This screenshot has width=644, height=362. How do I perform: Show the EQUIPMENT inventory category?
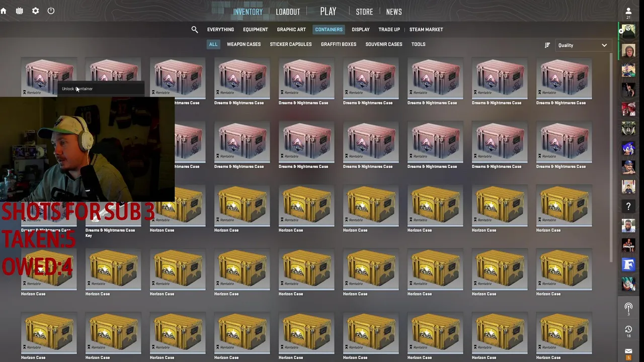pyautogui.click(x=255, y=30)
